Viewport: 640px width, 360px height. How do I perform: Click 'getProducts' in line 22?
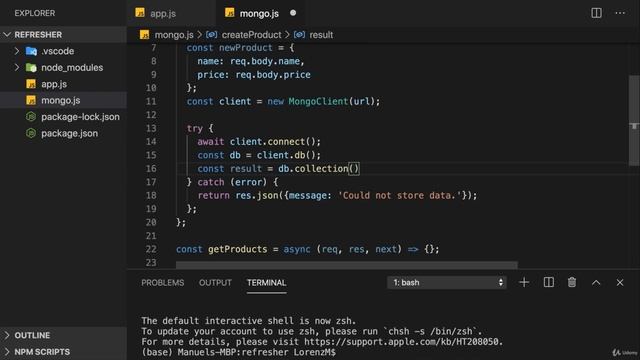(238, 249)
